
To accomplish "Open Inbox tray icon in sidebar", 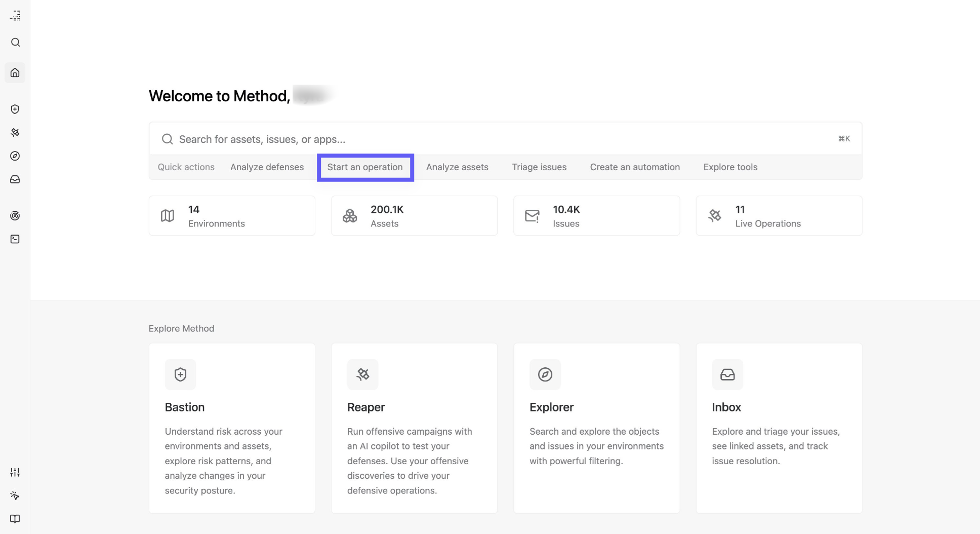I will pyautogui.click(x=15, y=179).
